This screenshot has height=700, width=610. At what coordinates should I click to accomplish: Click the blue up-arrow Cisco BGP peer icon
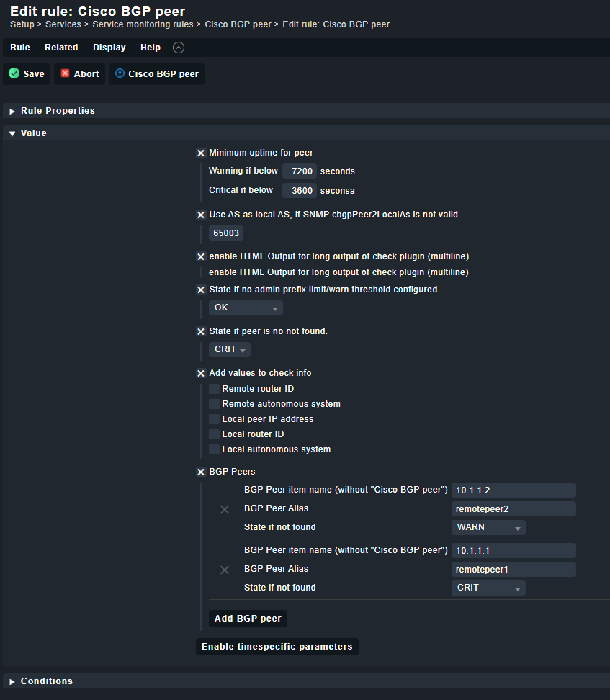[x=120, y=73]
